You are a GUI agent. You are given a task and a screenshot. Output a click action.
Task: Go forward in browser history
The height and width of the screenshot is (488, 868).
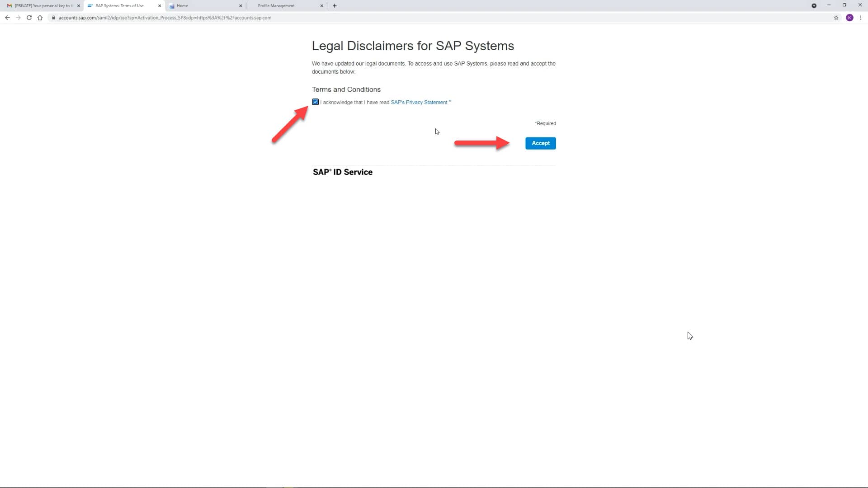pyautogui.click(x=18, y=18)
